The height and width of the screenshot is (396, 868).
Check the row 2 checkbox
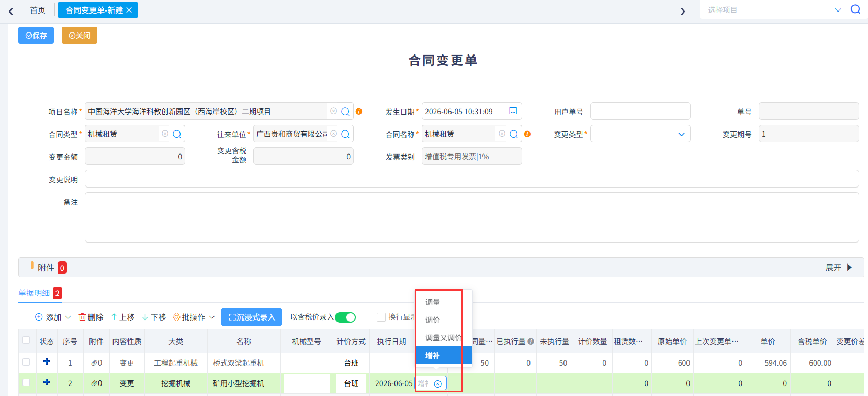(26, 382)
